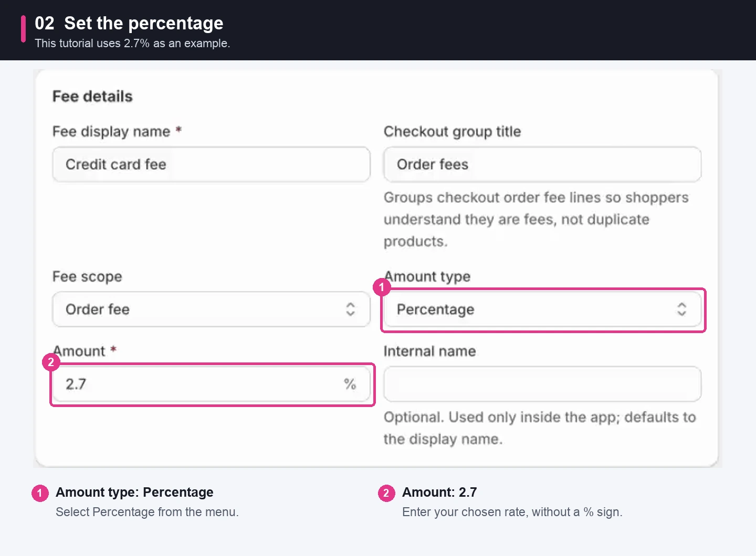This screenshot has height=556, width=756.
Task: Open the Fee scope dropdown
Action: [x=211, y=309]
